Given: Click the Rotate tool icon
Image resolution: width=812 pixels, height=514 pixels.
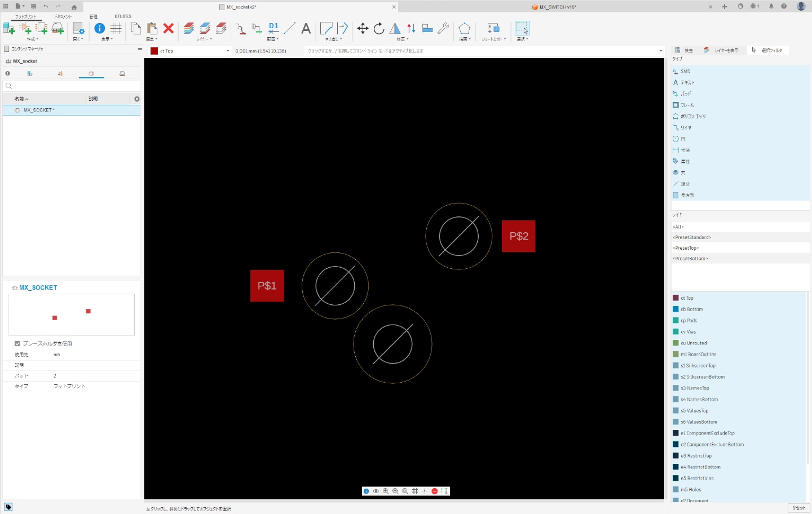Looking at the screenshot, I should [379, 28].
